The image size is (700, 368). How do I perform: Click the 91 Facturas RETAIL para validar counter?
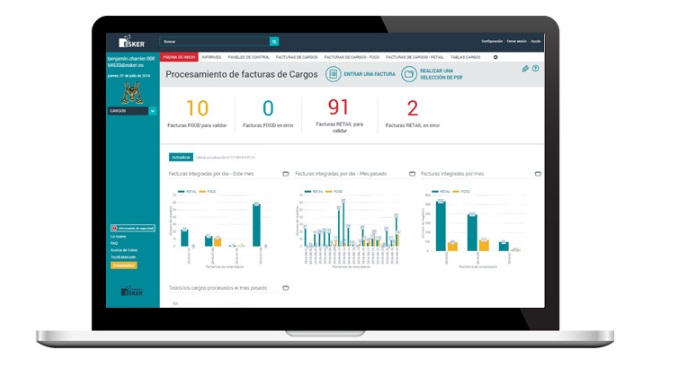[339, 115]
